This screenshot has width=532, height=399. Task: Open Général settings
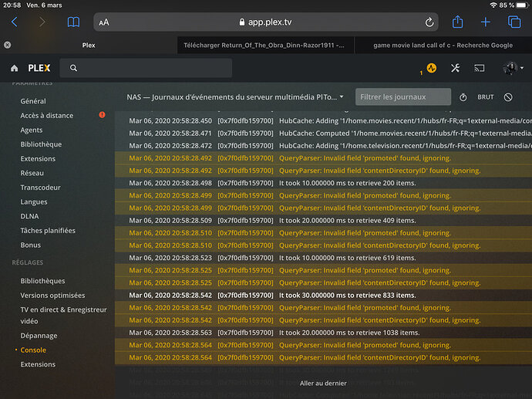(33, 101)
